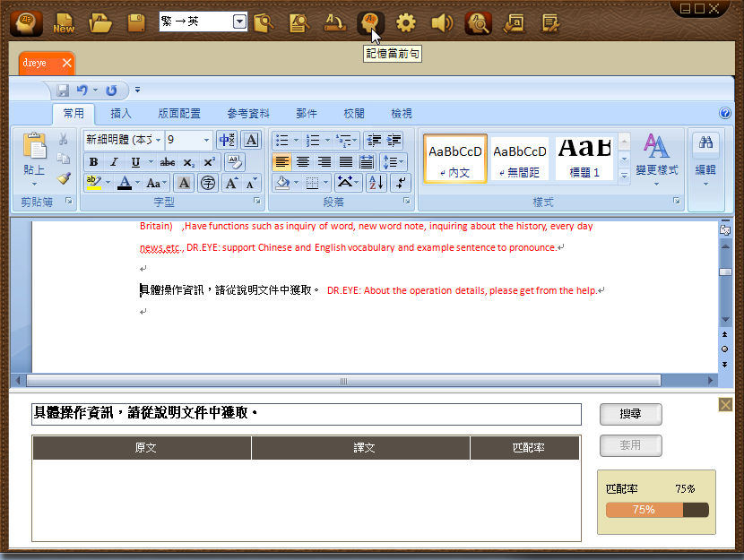Expand the underline style dropdown arrow

tap(151, 161)
